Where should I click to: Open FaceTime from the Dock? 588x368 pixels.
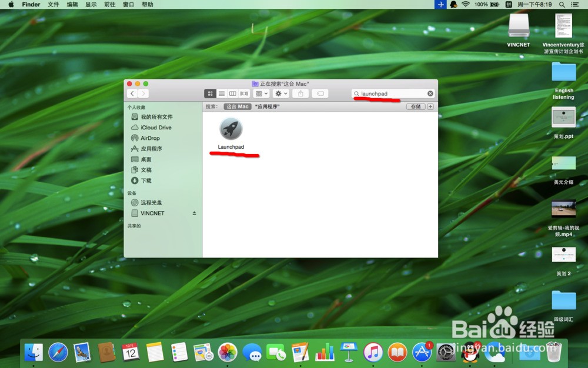(x=276, y=352)
